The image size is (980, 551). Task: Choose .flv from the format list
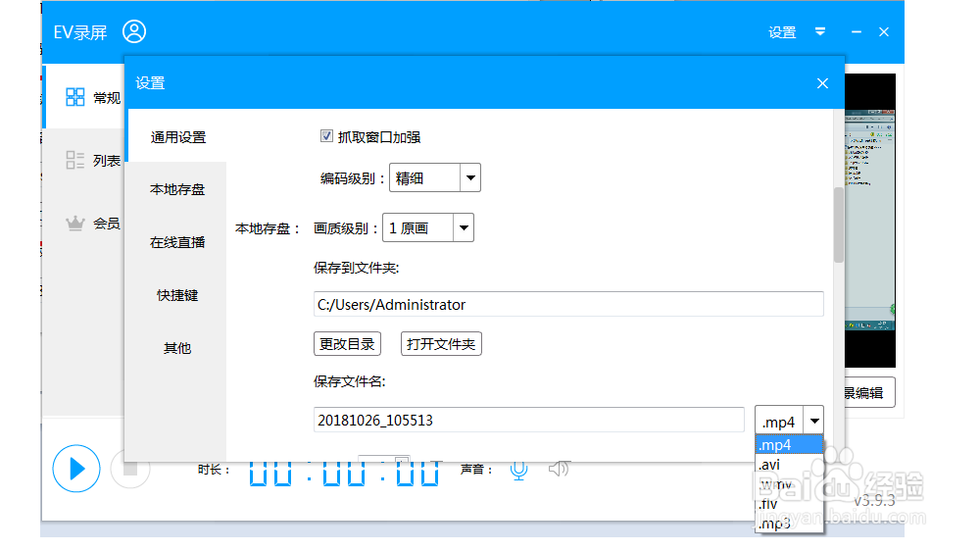[x=789, y=504]
